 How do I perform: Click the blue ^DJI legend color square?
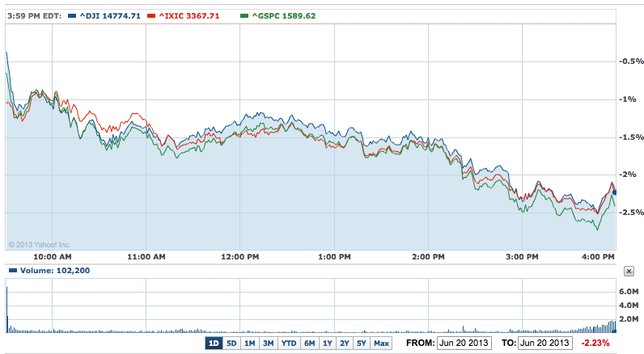coord(71,15)
